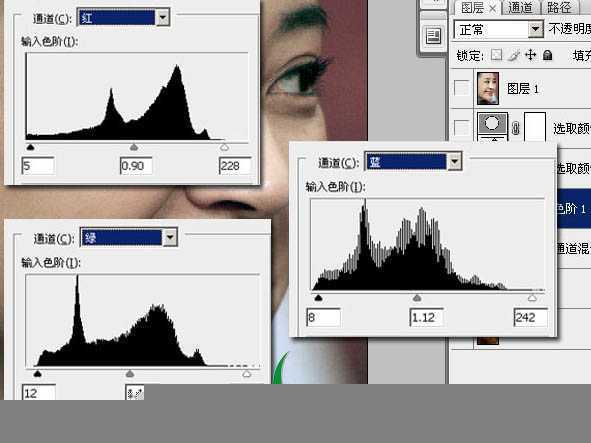Click the green channel name field 绿

121,237
